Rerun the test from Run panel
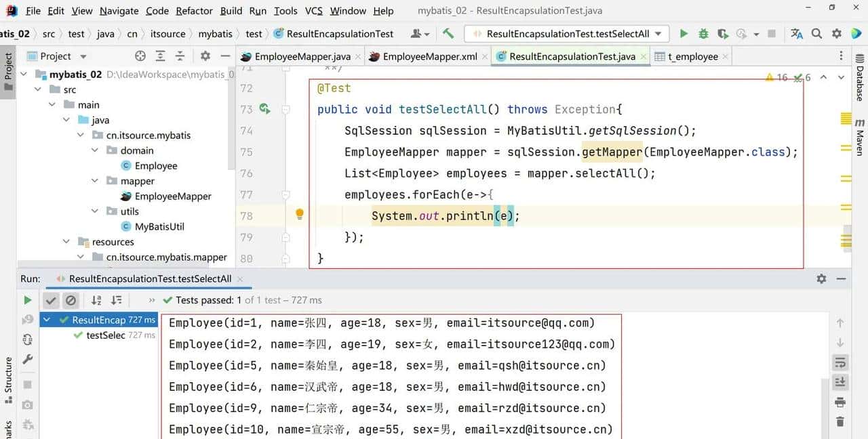The height and width of the screenshot is (439, 868). click(x=28, y=300)
